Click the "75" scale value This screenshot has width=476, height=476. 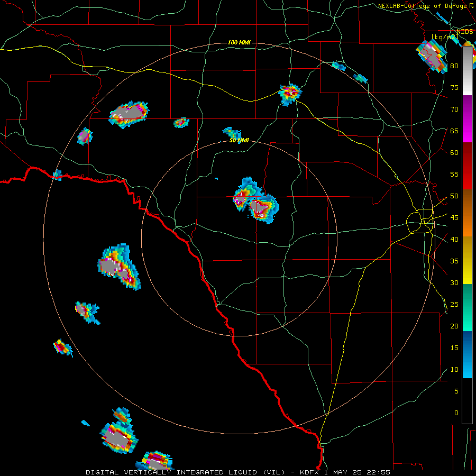(x=454, y=87)
